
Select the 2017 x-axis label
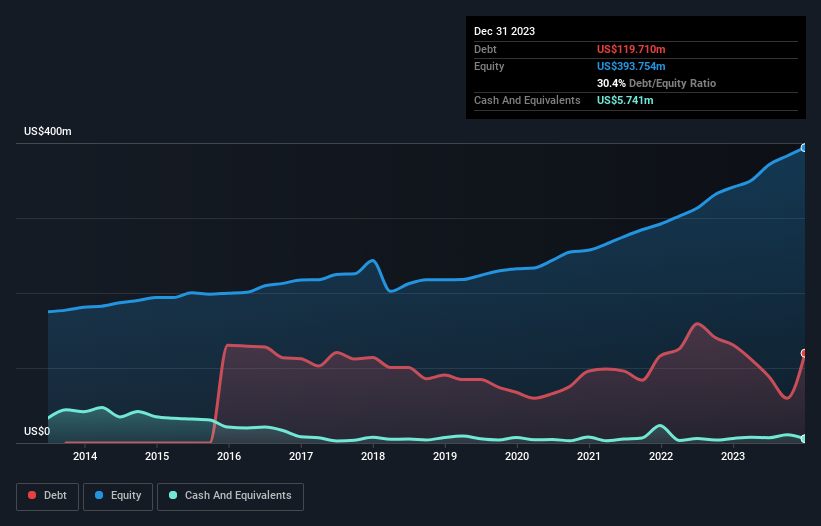301,456
